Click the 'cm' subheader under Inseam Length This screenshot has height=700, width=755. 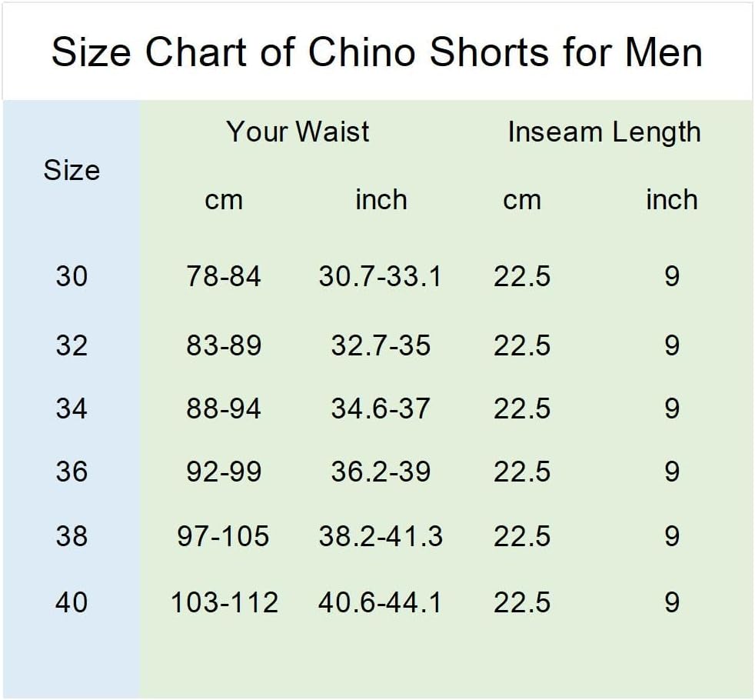[x=522, y=201]
